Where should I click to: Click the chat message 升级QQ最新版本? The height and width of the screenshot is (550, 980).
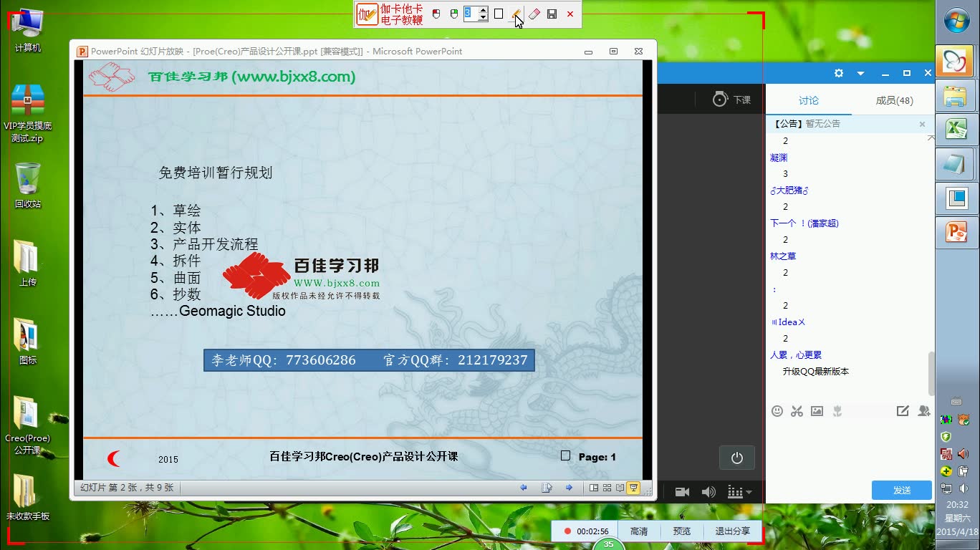[x=816, y=372]
